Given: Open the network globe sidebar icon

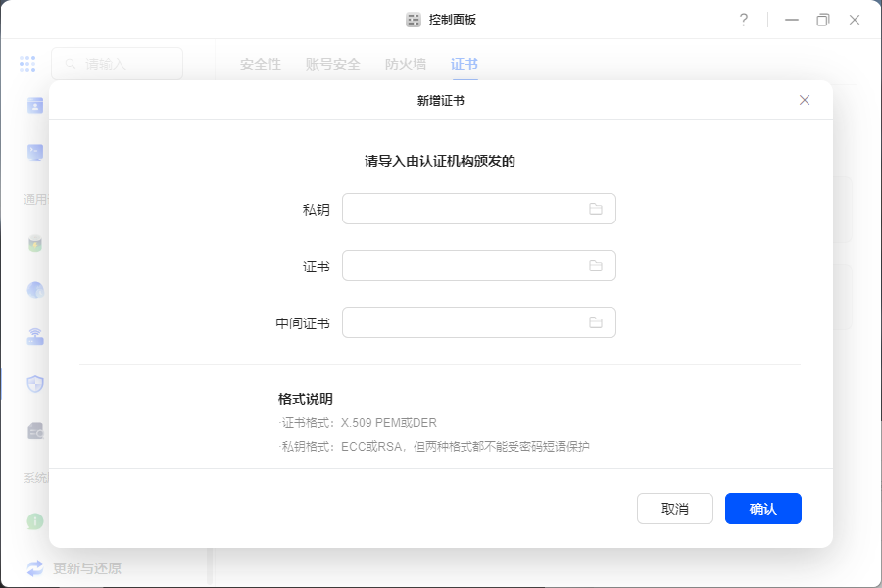Looking at the screenshot, I should coord(35,290).
